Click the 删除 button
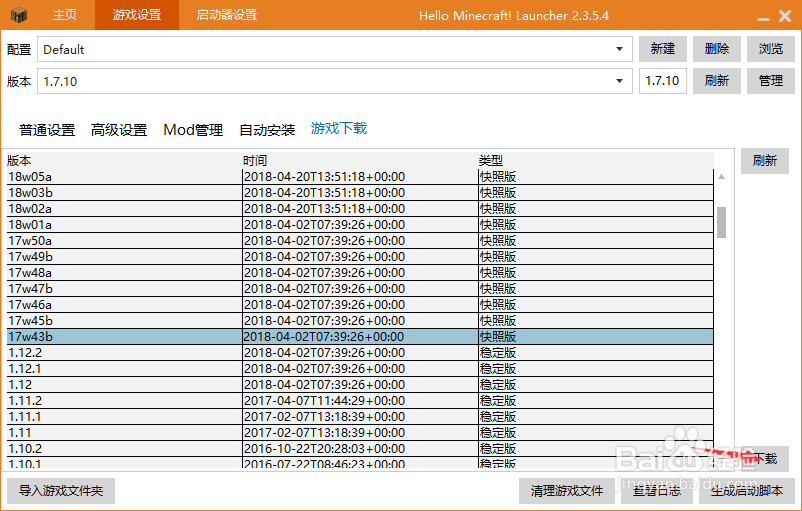This screenshot has height=511, width=802. pos(717,49)
